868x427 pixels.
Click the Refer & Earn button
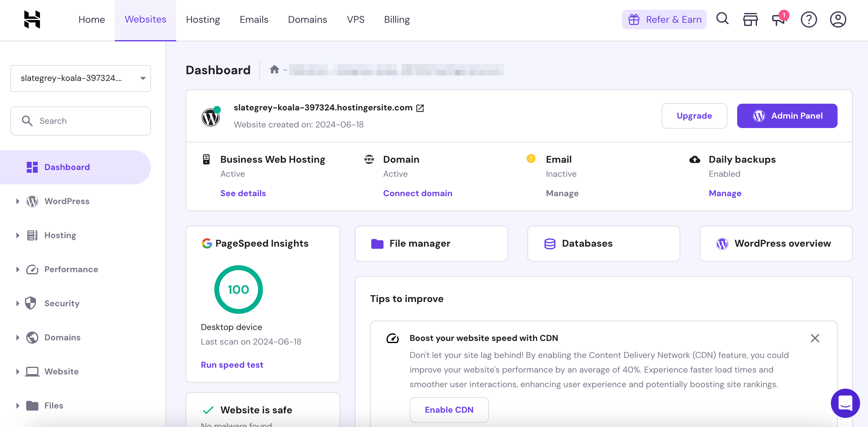pyautogui.click(x=664, y=19)
